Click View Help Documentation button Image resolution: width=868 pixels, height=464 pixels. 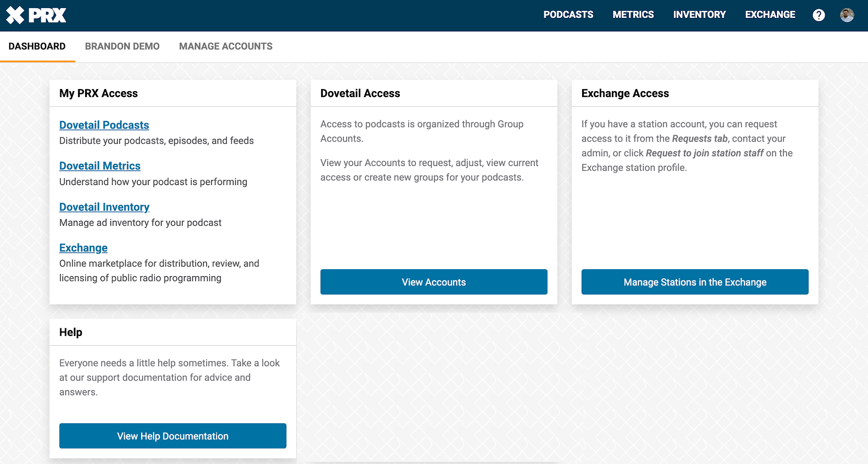point(173,436)
